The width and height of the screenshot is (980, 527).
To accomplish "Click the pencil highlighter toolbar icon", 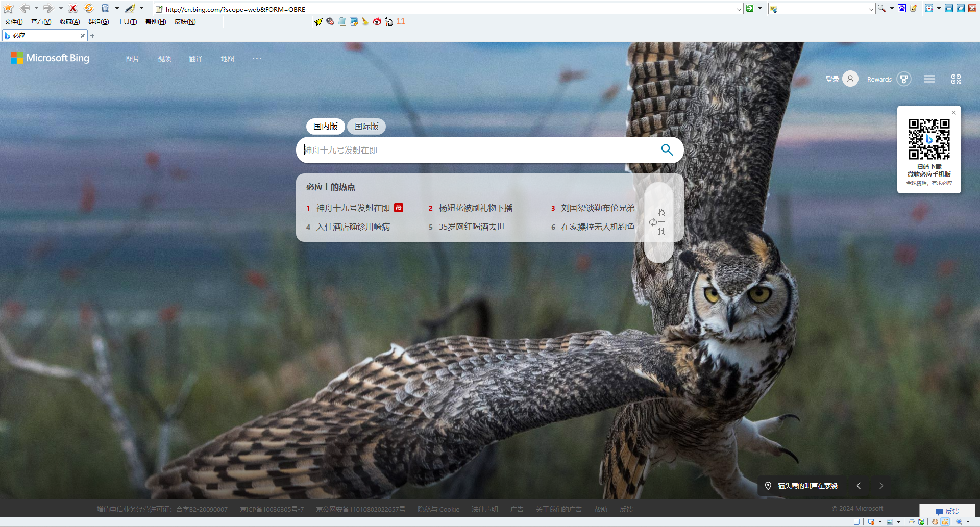I will (x=130, y=8).
